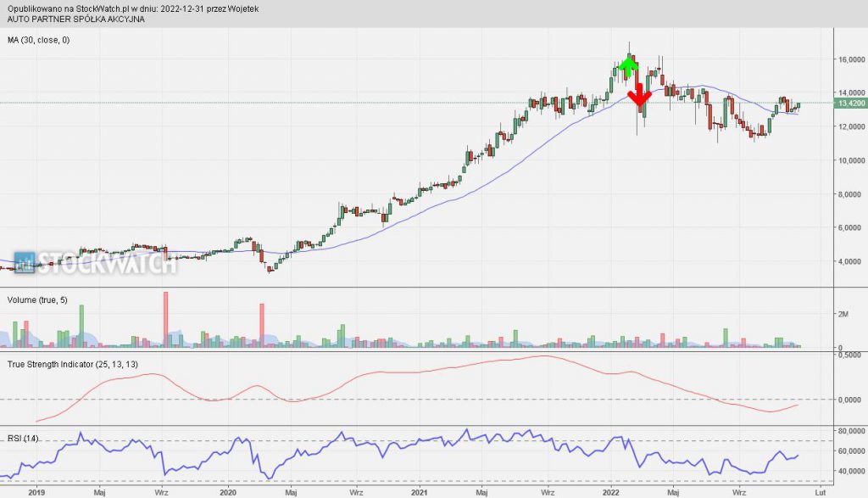Click the tall red volume bar in early 2020
This screenshot has width=868, height=498.
point(262,326)
